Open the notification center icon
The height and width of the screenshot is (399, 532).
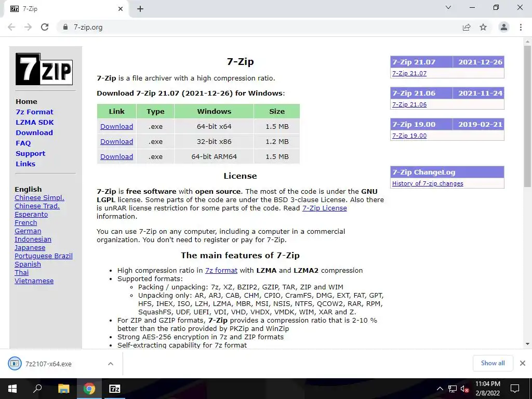515,389
